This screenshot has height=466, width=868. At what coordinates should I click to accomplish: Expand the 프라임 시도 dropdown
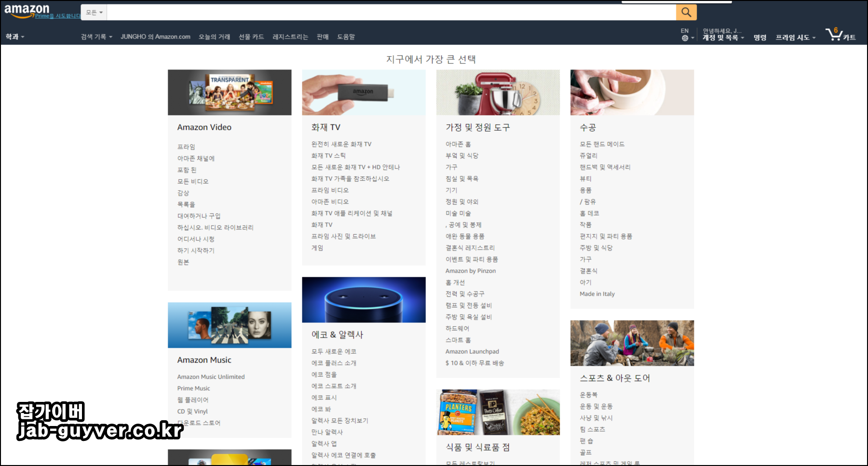coord(795,38)
